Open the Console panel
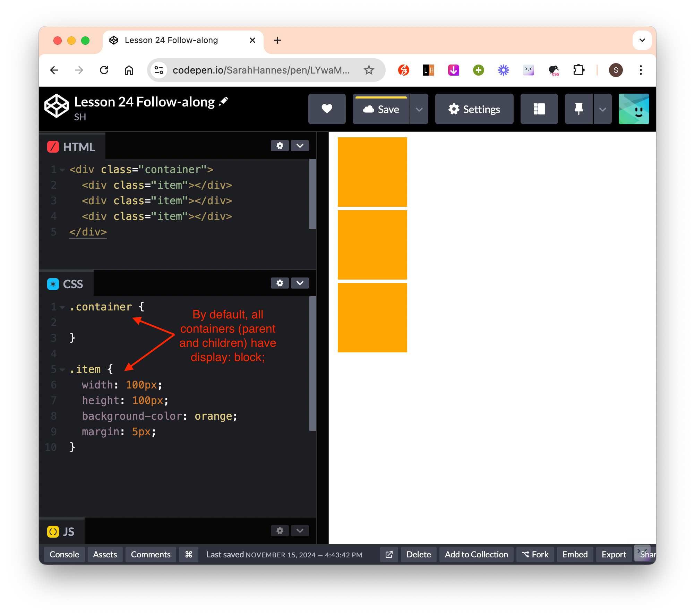This screenshot has width=695, height=616. tap(64, 554)
